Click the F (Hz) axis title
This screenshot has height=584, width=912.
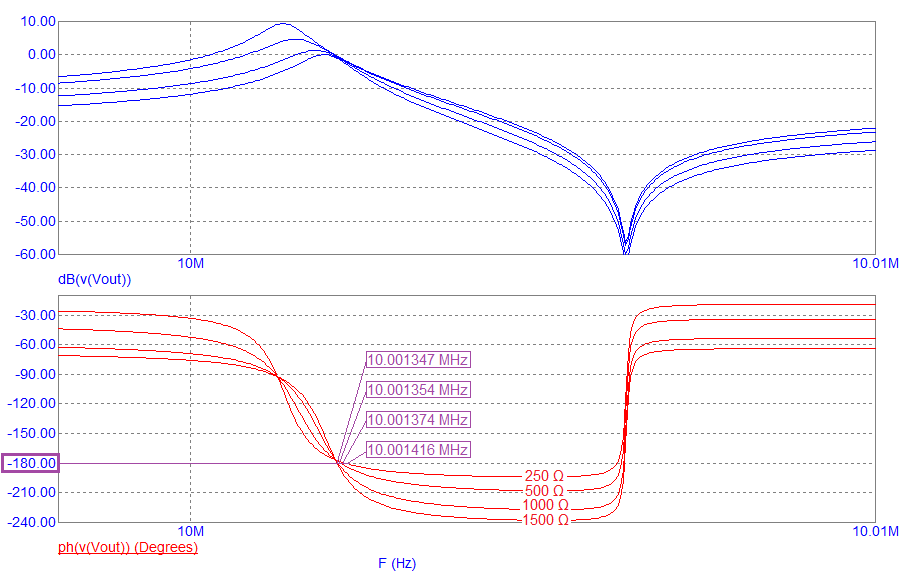pyautogui.click(x=397, y=564)
